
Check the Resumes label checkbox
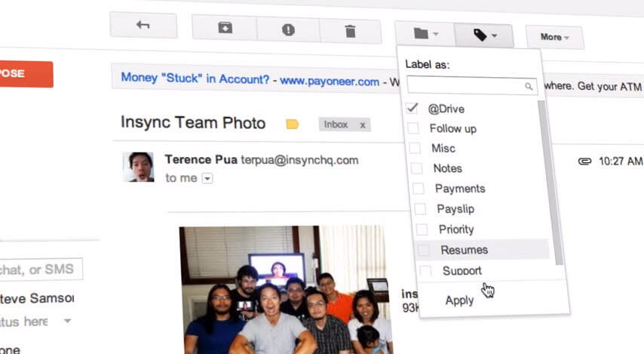pyautogui.click(x=424, y=250)
